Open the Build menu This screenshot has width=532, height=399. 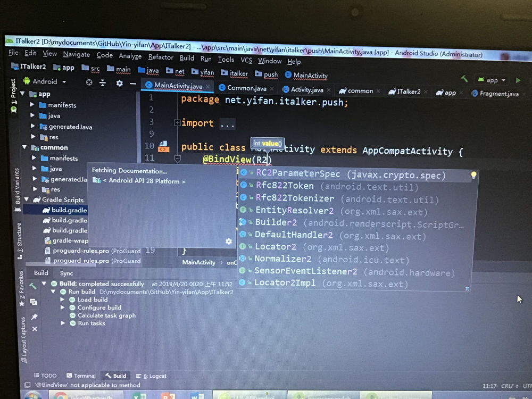tap(187, 58)
